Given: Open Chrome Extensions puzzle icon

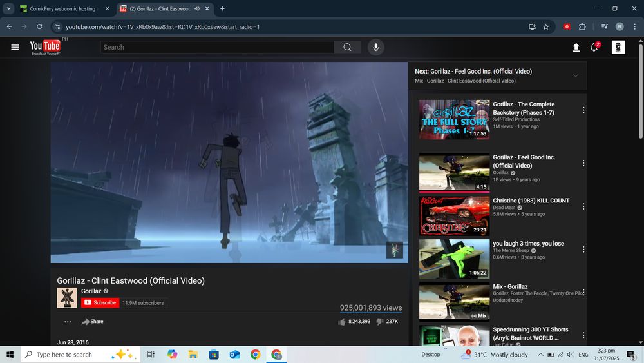Looking at the screenshot, I should click(582, 26).
